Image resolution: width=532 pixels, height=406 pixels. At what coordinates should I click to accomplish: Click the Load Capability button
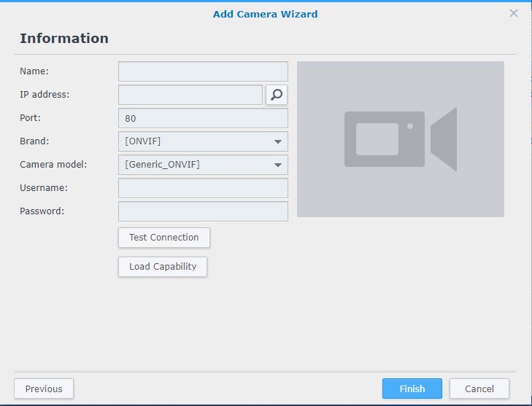pyautogui.click(x=163, y=267)
